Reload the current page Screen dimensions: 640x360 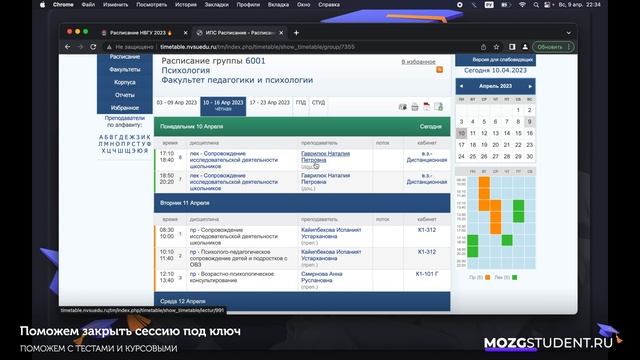tap(93, 47)
